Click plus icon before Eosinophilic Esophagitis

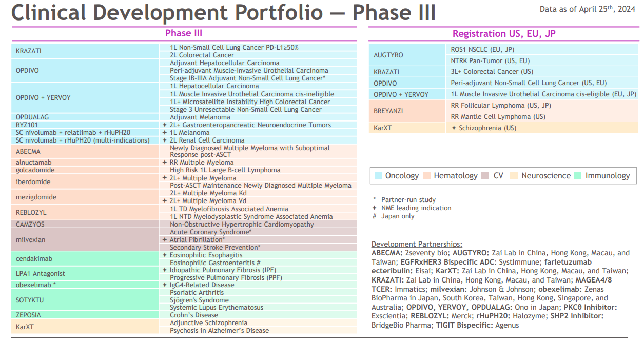point(165,255)
